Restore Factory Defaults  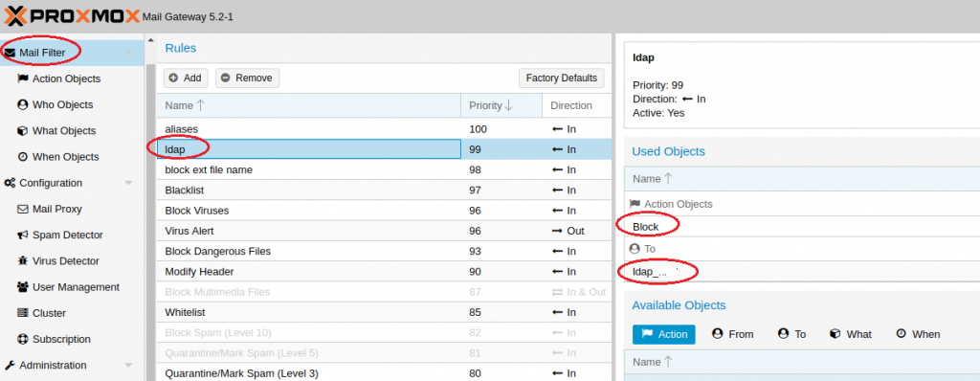(561, 78)
